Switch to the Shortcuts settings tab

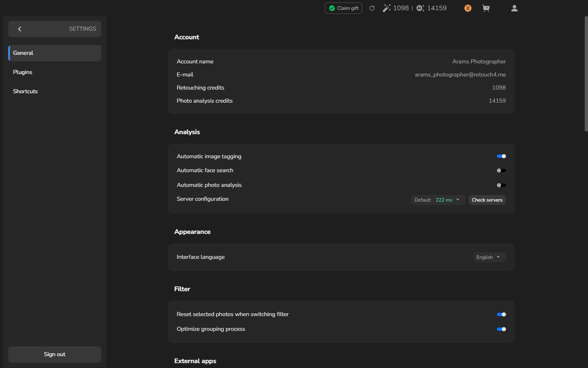click(55, 92)
